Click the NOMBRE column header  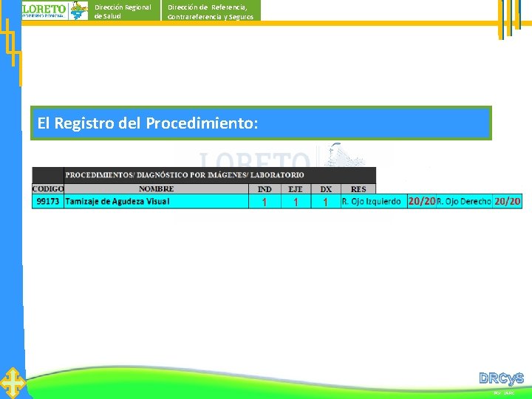click(156, 188)
